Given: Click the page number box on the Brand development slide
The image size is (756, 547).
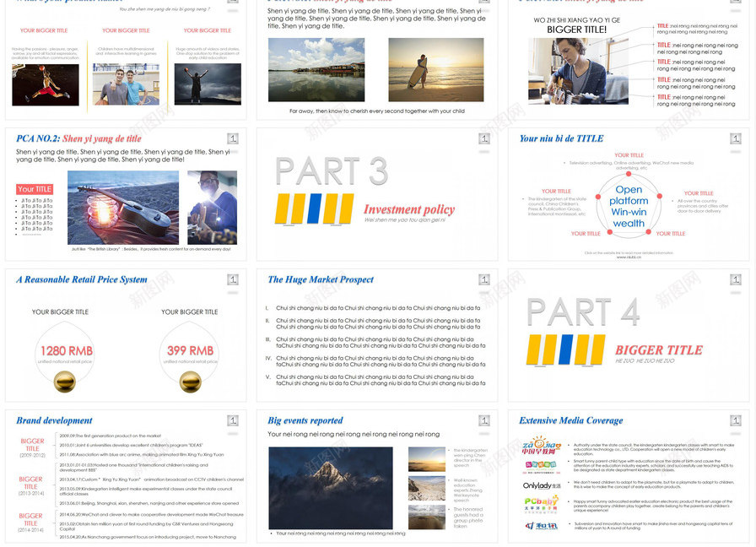Looking at the screenshot, I should pyautogui.click(x=232, y=420).
